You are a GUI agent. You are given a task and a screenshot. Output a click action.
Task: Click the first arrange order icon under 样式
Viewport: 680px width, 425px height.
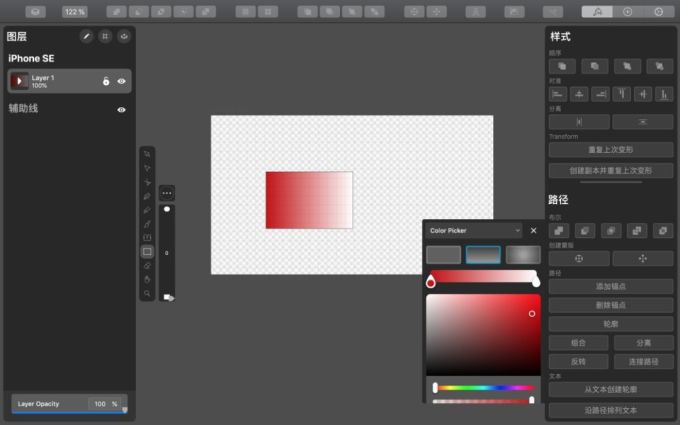(562, 66)
